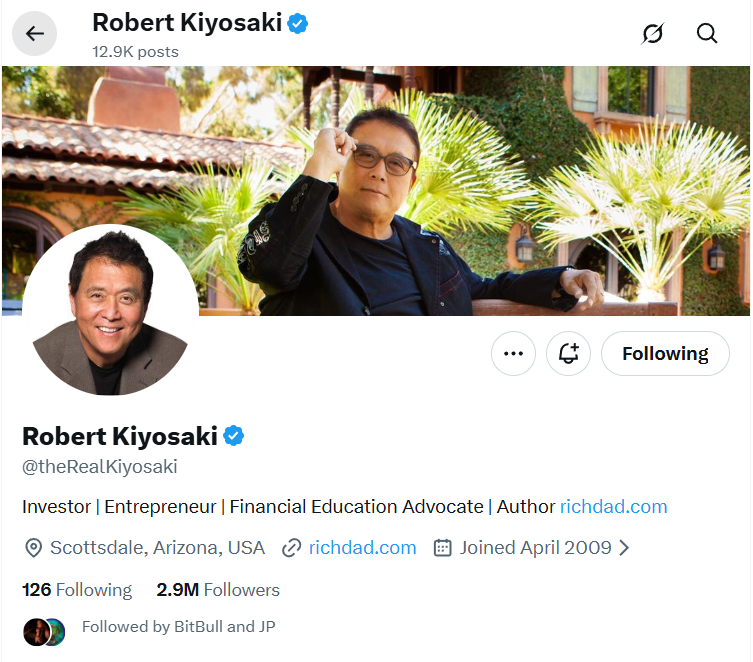Open richdad.com link in bio text
Image resolution: width=753 pixels, height=662 pixels.
[613, 507]
